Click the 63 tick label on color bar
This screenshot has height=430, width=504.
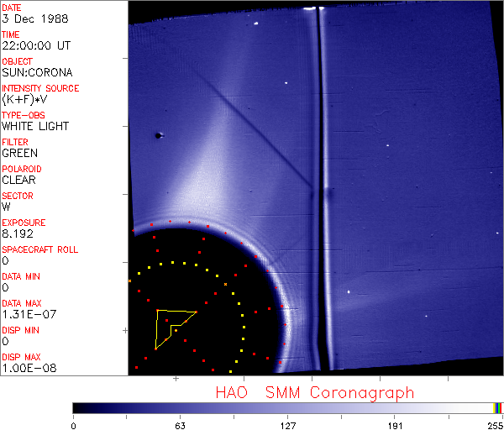pos(180,426)
